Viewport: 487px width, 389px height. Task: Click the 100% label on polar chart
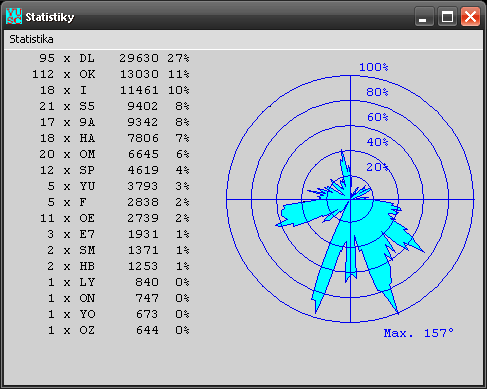point(374,67)
